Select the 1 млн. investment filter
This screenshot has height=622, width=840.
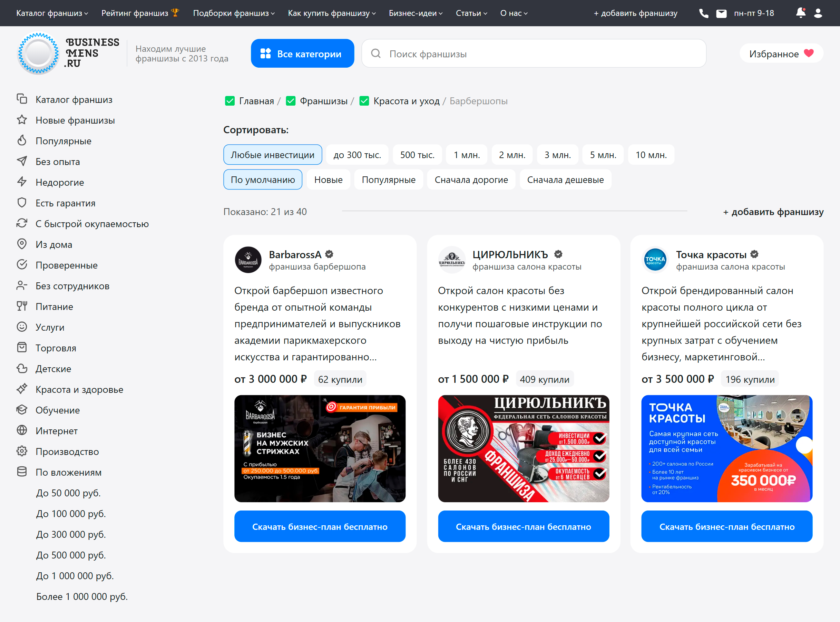[467, 155]
